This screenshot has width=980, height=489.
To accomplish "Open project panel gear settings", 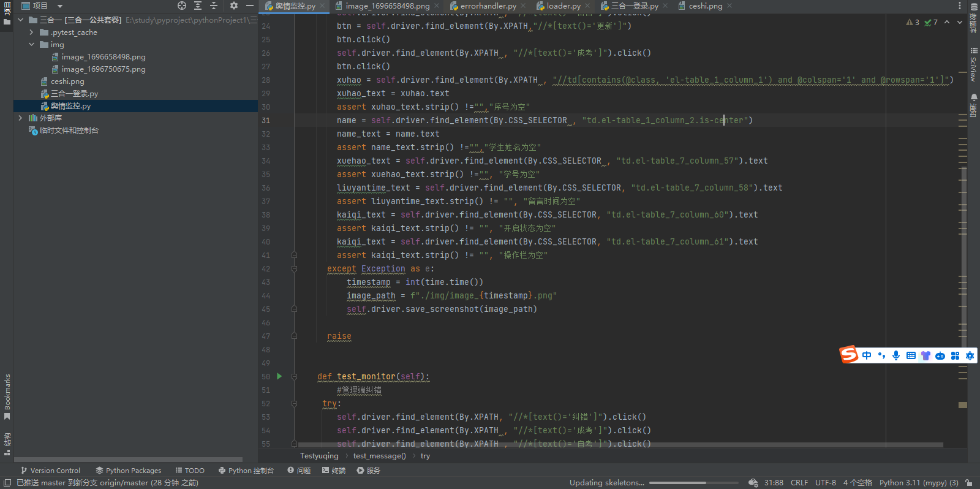I will (234, 6).
